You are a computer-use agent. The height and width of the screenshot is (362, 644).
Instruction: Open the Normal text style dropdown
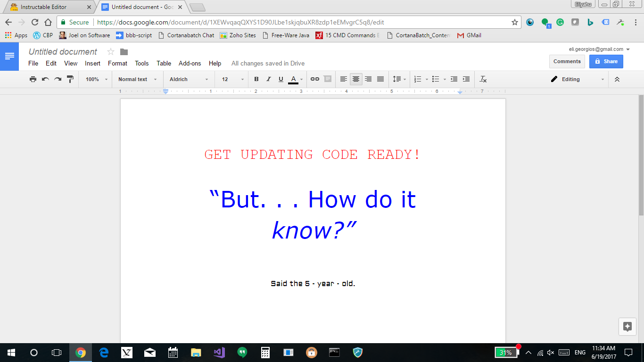(137, 79)
